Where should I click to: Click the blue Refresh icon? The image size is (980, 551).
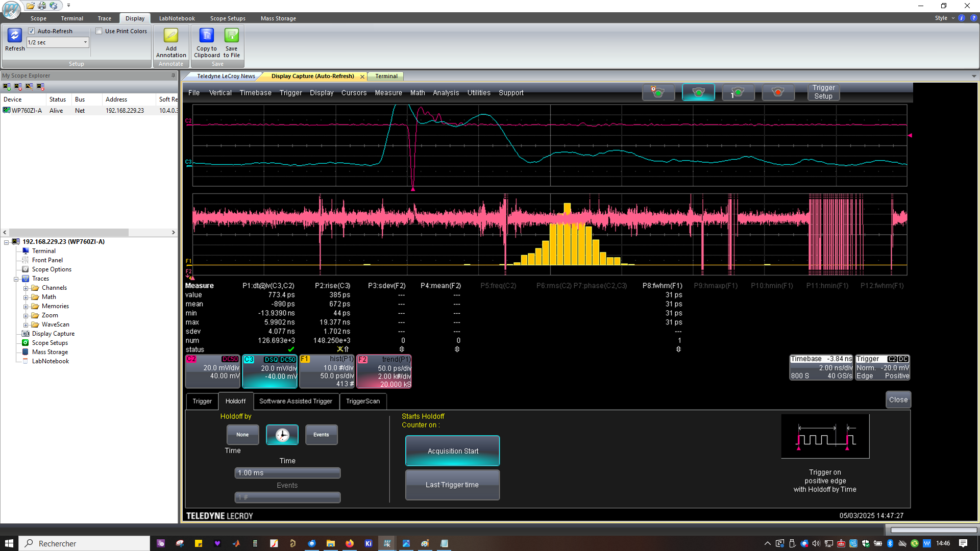[x=14, y=36]
